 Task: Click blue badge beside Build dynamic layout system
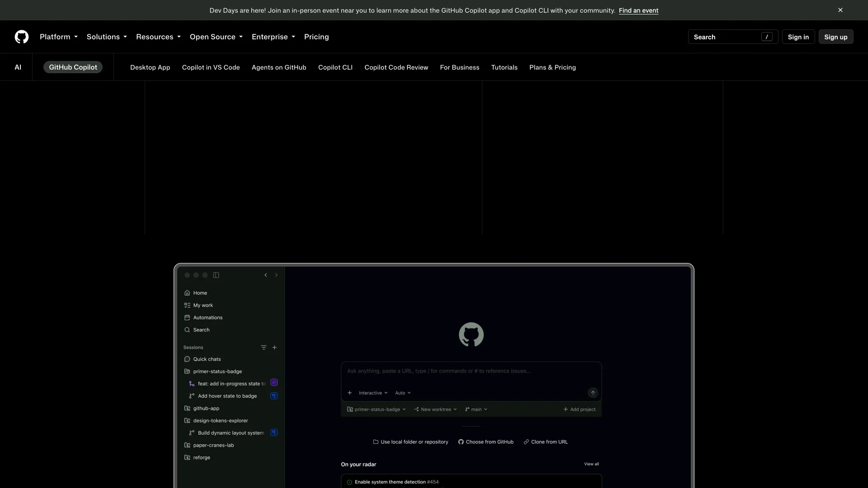[x=274, y=432]
